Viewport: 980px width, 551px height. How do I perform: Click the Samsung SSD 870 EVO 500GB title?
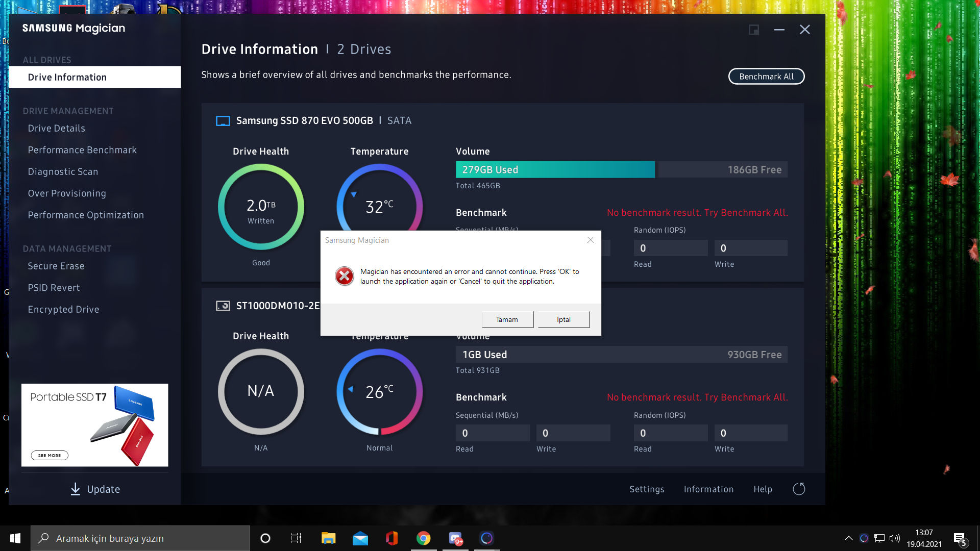[305, 121]
